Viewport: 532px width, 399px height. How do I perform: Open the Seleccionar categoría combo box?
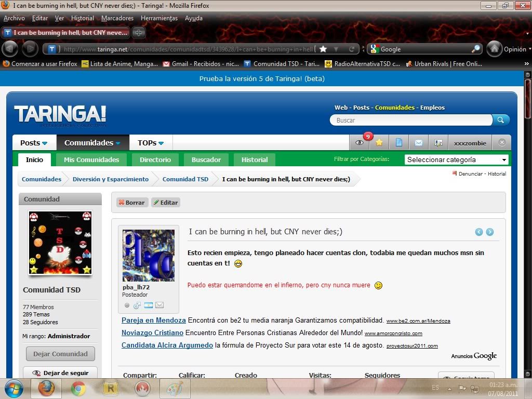pos(456,159)
